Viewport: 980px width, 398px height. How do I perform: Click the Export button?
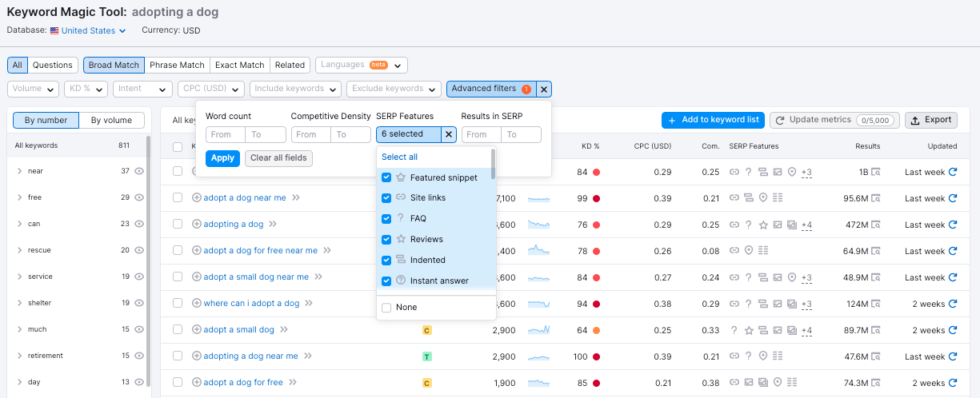pyautogui.click(x=930, y=120)
